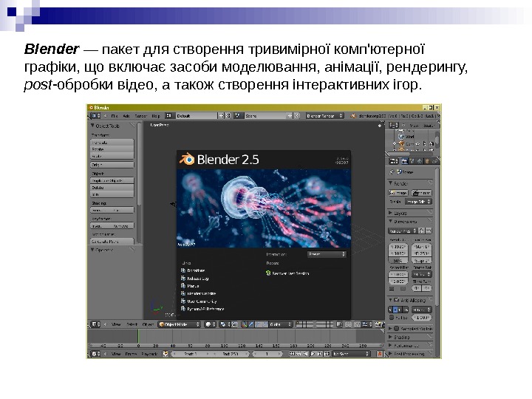The width and height of the screenshot is (532, 399).
Task: Click the Delete button in Object Tools
Action: coord(112,187)
